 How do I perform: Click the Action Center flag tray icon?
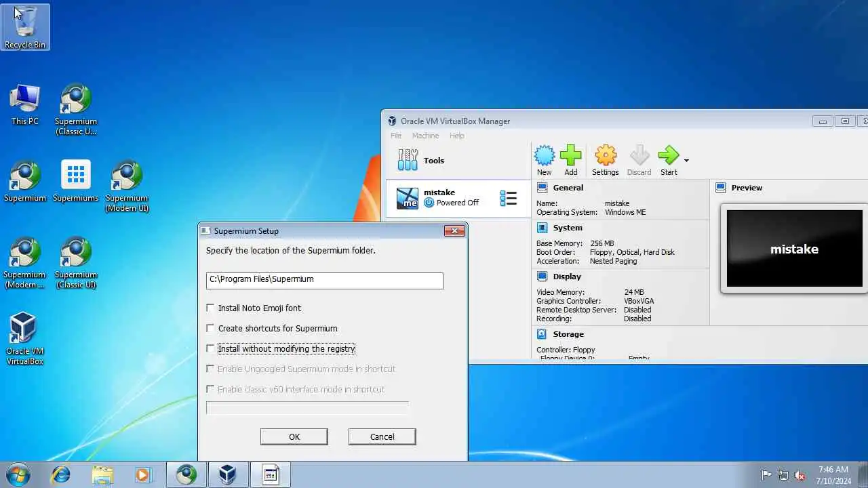click(x=766, y=475)
